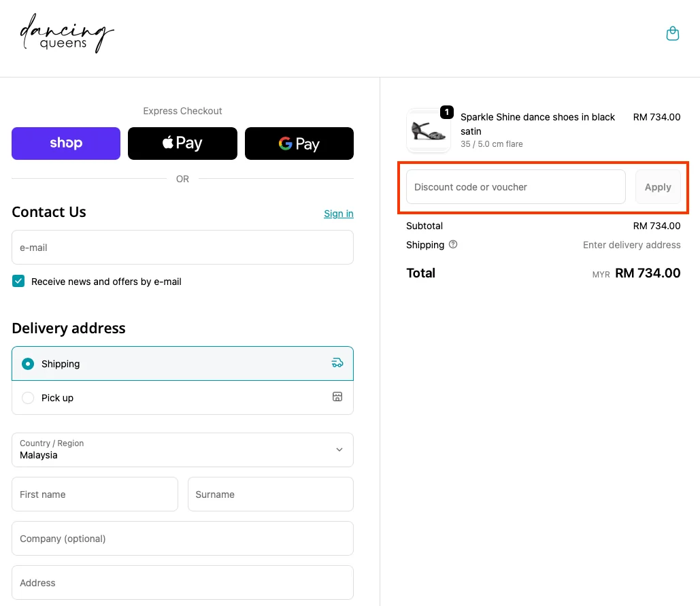Choose Apple Pay express checkout

coord(182,144)
